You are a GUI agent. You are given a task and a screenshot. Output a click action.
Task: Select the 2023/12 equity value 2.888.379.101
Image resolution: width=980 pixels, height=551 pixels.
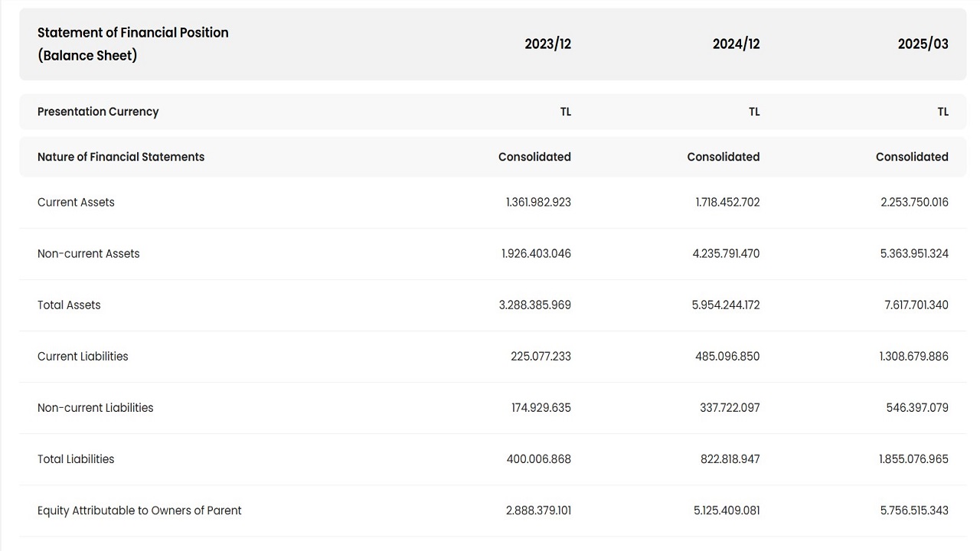(x=538, y=510)
